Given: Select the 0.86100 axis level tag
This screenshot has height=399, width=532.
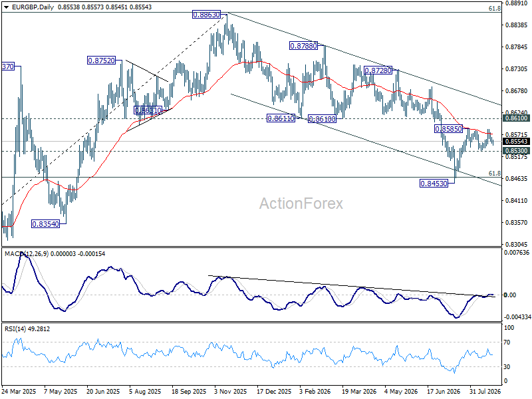Looking at the screenshot, I should (x=517, y=118).
